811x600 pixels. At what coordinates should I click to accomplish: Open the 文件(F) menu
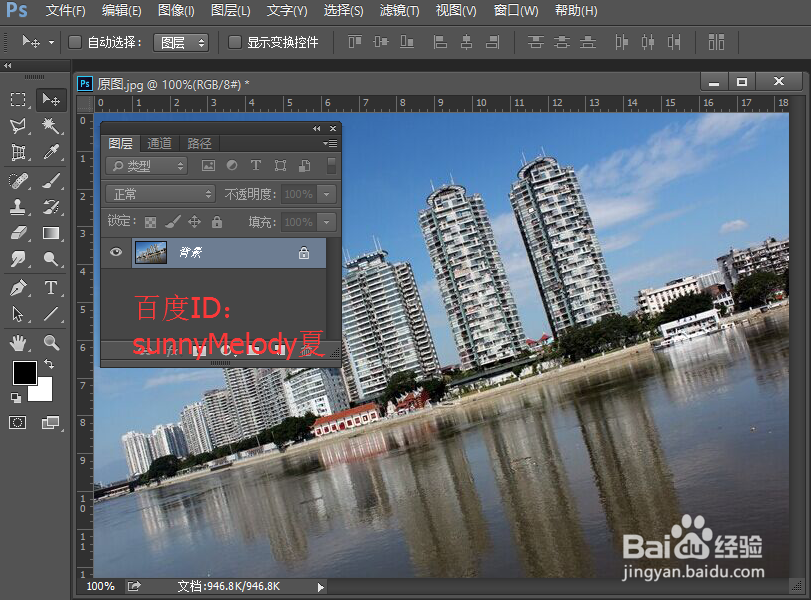[x=66, y=10]
